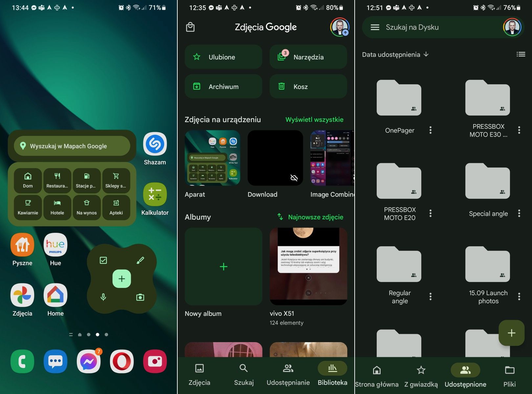
Task: Start a drawing note in Keep widget
Action: click(x=140, y=260)
